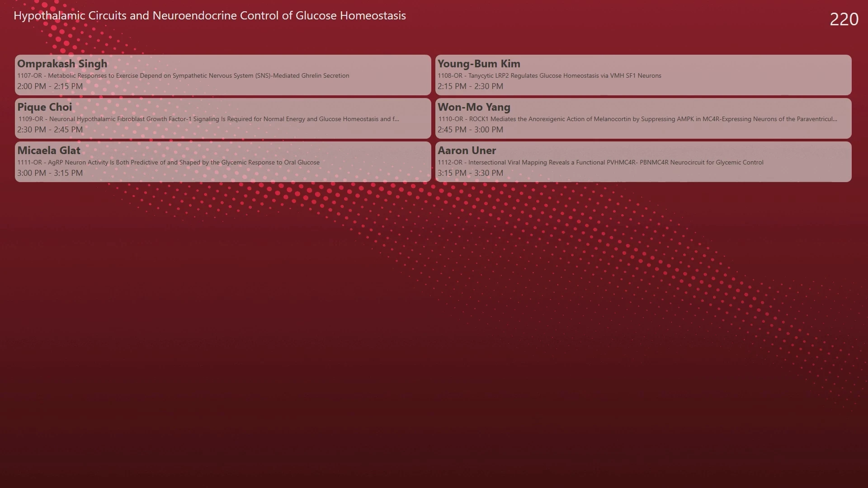
Task: Open Omprakash Singh presentation card
Action: point(223,75)
